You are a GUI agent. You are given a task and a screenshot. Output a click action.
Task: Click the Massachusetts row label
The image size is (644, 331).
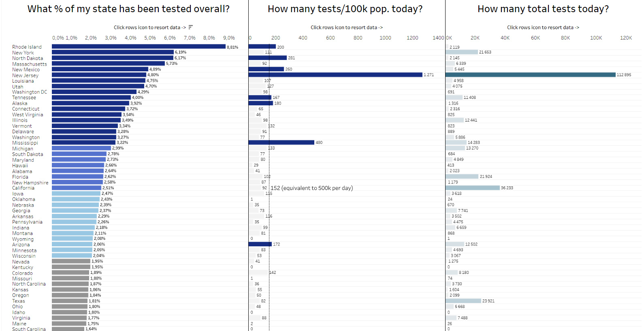tap(30, 64)
